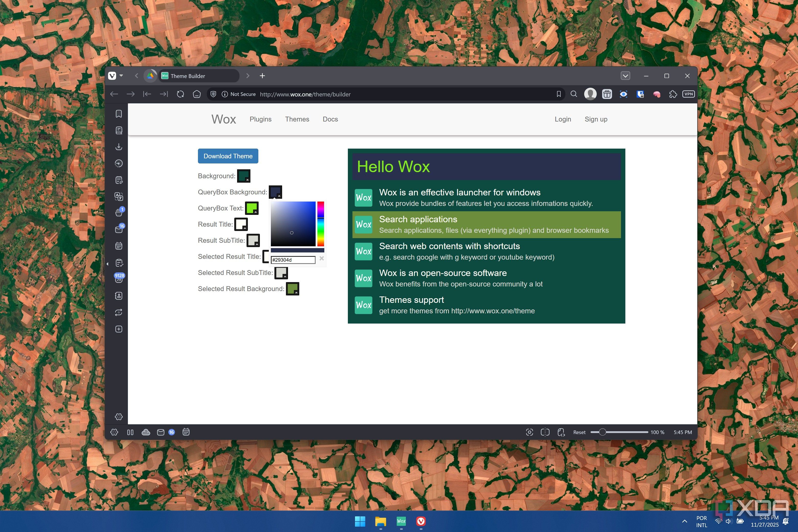Open page actions icon in status bar
The height and width of the screenshot is (532, 798).
click(561, 432)
